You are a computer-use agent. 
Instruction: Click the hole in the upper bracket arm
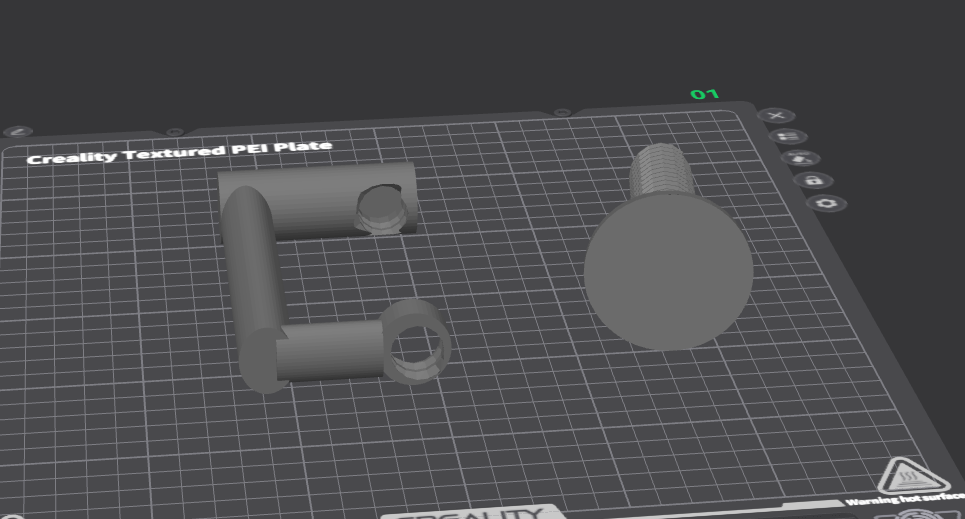(x=380, y=209)
